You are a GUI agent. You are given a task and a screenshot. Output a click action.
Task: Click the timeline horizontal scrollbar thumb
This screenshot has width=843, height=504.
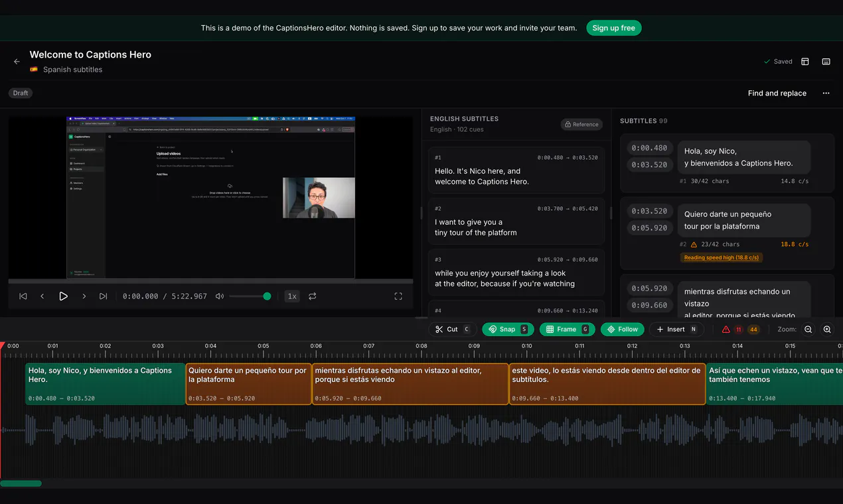21,483
